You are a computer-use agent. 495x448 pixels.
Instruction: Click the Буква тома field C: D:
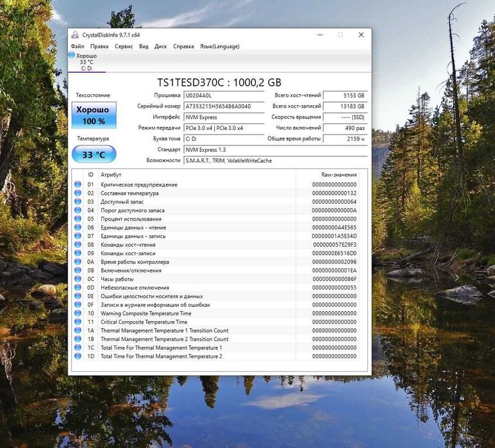[224, 139]
